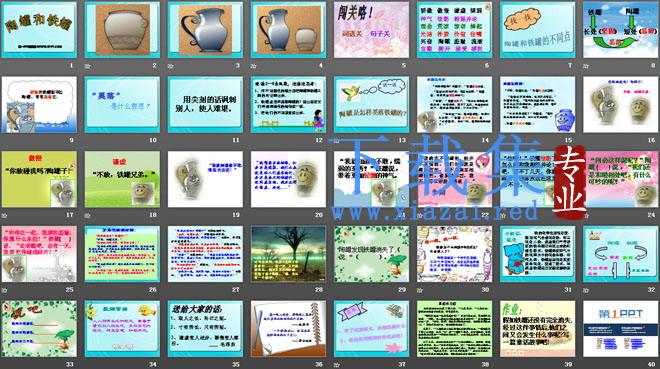Select slide 36 notebook quote thumbnail
The image size is (660, 369).
point(288,329)
